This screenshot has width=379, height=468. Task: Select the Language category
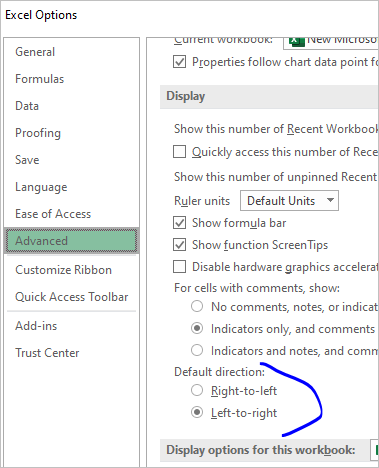pyautogui.click(x=41, y=187)
